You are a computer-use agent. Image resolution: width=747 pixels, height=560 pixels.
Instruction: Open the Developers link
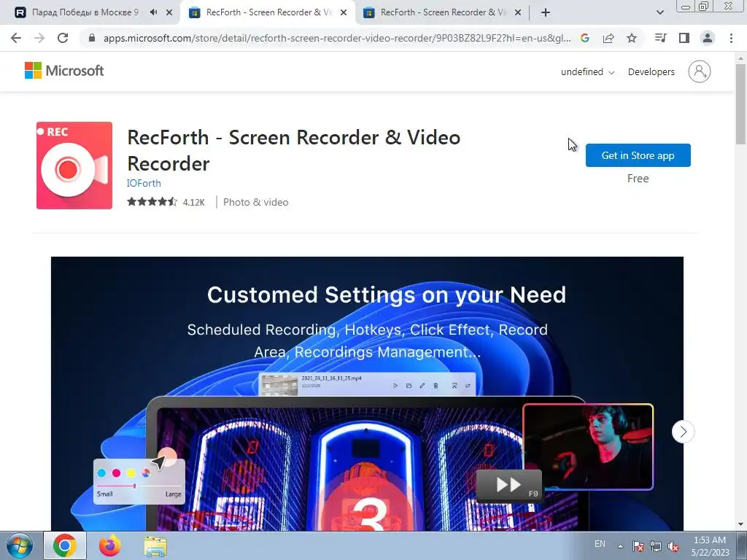click(x=651, y=72)
